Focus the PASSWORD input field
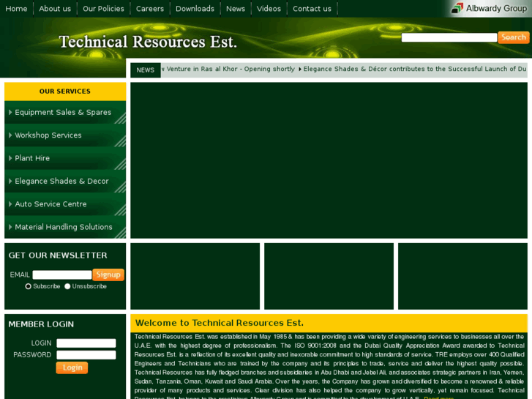 tap(86, 355)
